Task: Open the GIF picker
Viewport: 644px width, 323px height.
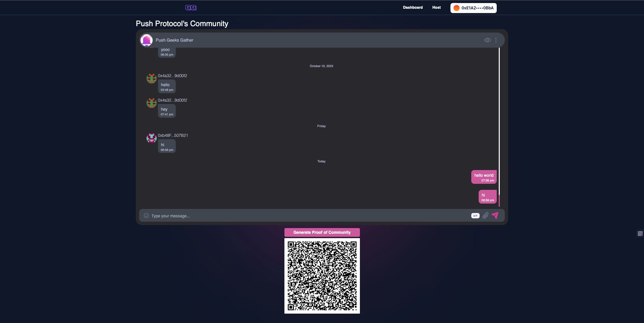Action: [475, 216]
